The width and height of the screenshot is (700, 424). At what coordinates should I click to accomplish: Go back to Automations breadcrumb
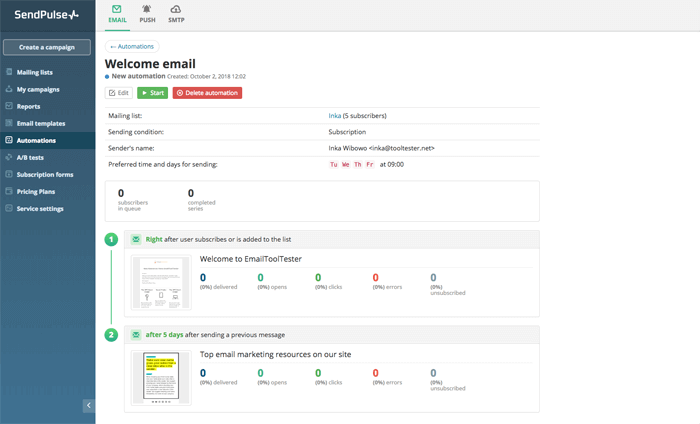[132, 46]
